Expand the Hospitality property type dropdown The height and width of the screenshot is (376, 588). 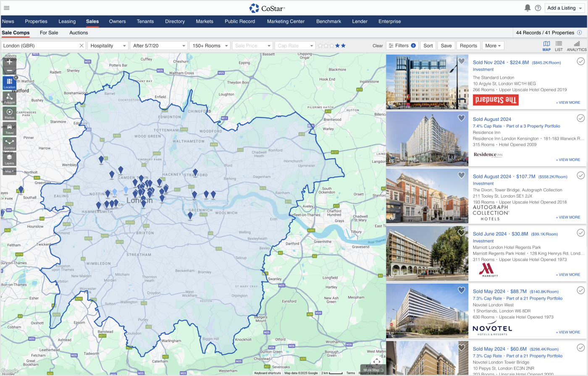(x=108, y=46)
